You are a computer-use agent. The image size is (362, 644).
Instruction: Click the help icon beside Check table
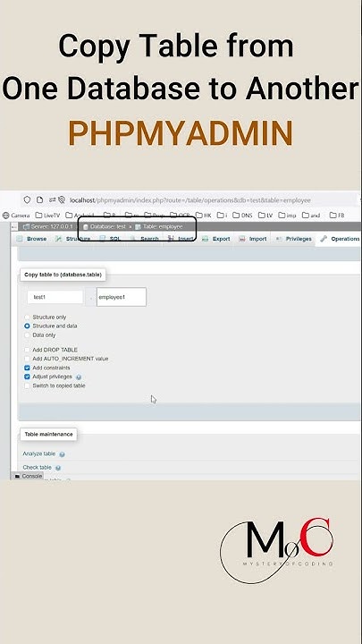pos(58,468)
